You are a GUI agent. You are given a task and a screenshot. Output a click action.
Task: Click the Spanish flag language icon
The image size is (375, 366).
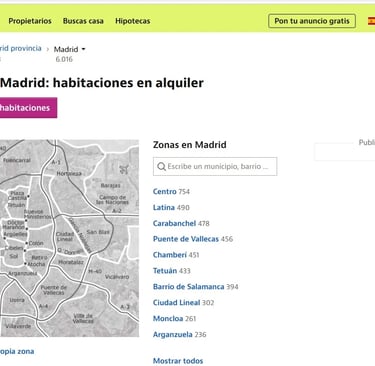coord(371,21)
